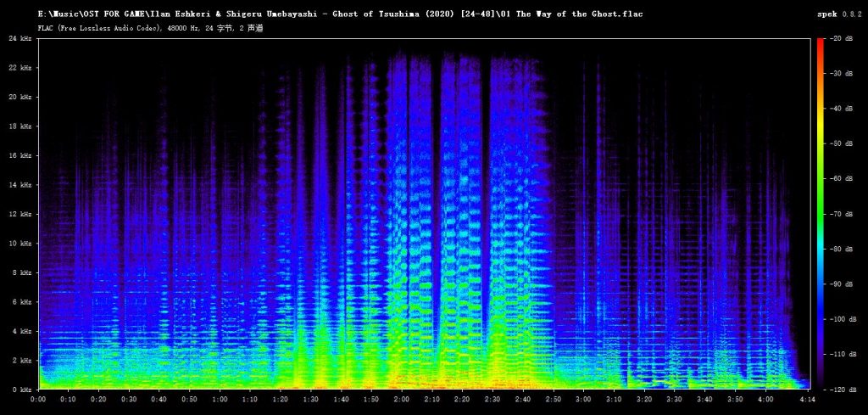Click the 2:40 time axis label
The image size is (868, 415).
[522, 399]
